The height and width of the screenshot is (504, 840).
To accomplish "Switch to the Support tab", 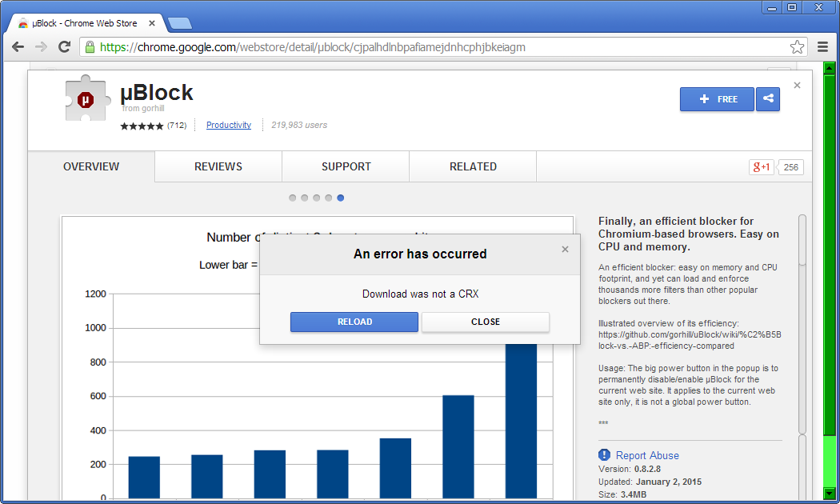I will pyautogui.click(x=346, y=166).
